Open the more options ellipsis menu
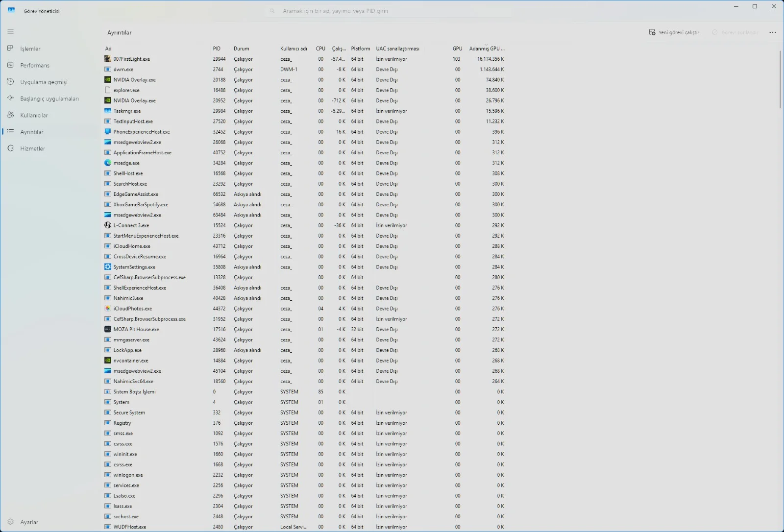 (x=773, y=32)
